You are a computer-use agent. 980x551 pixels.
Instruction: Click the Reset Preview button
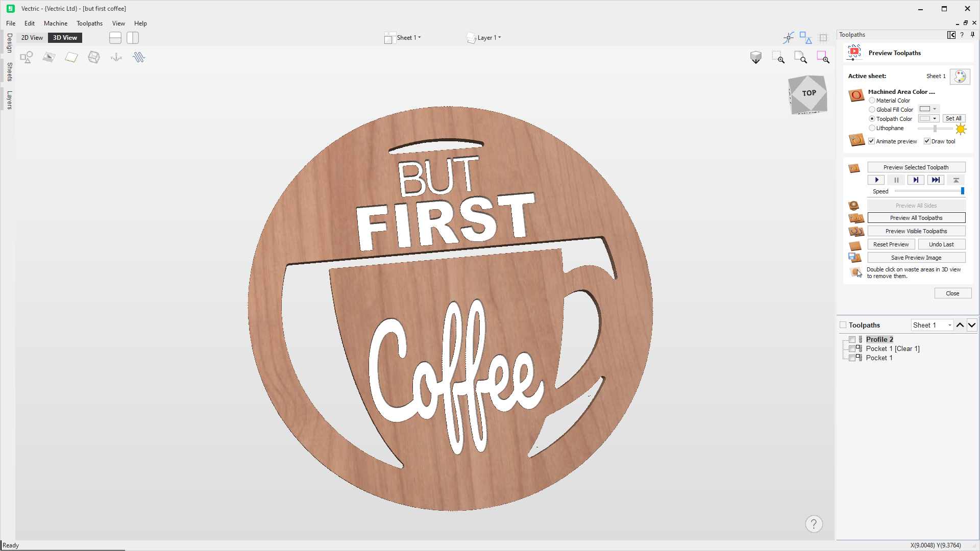pos(891,244)
